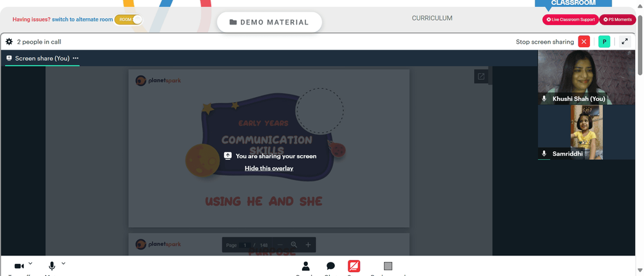Toggle the ROOM switch
The image size is (644, 276).
128,19
